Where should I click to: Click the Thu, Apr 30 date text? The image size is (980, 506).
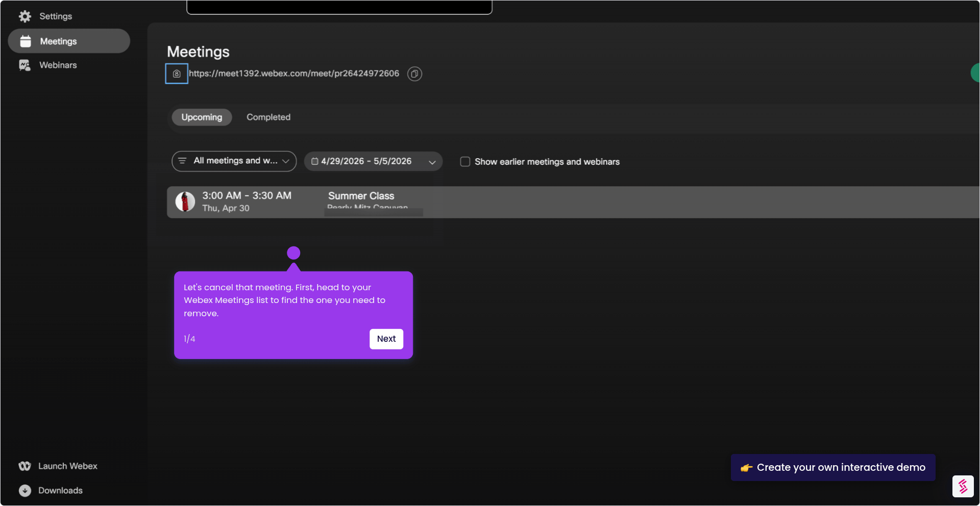(226, 208)
